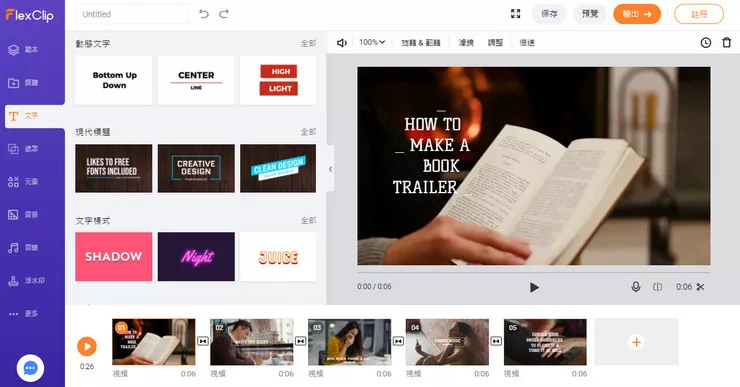The image size is (740, 387).
Task: Open the transition between clips 02 and 03
Action: [301, 341]
